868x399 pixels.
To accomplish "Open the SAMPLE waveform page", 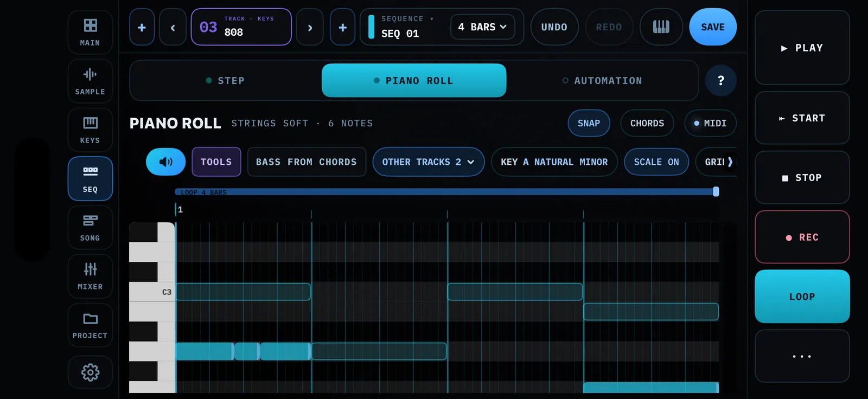I will tap(90, 81).
